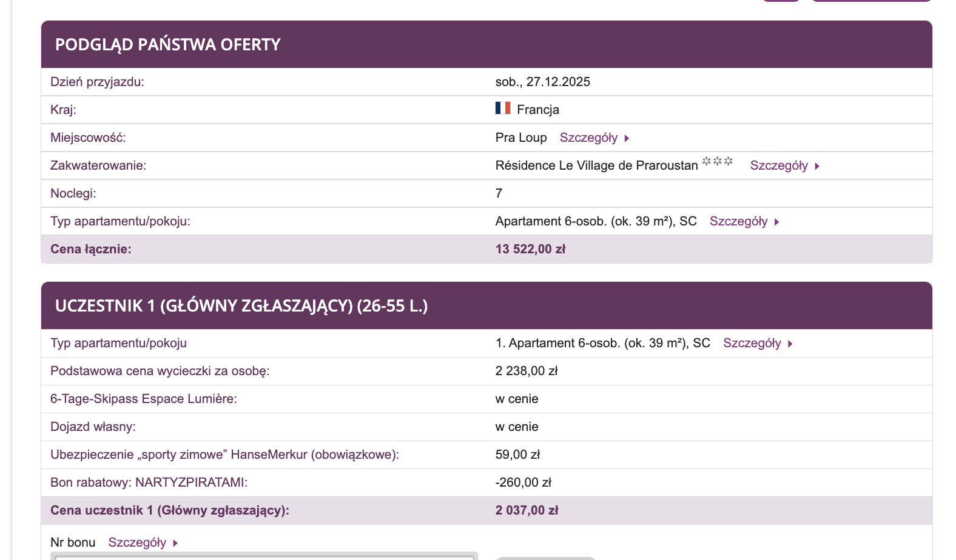
Task: Click the arrow icon beside Nr bonu Szczegóły
Action: coord(174,542)
